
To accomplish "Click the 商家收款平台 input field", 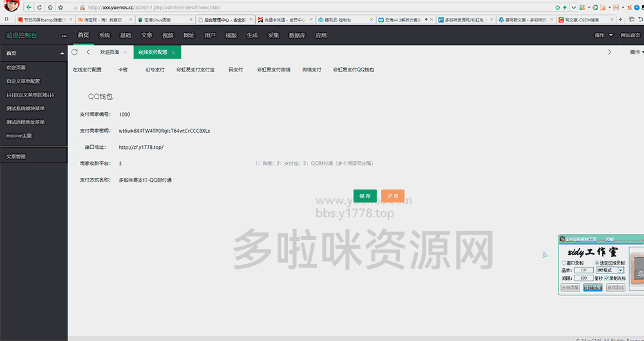I will [184, 163].
